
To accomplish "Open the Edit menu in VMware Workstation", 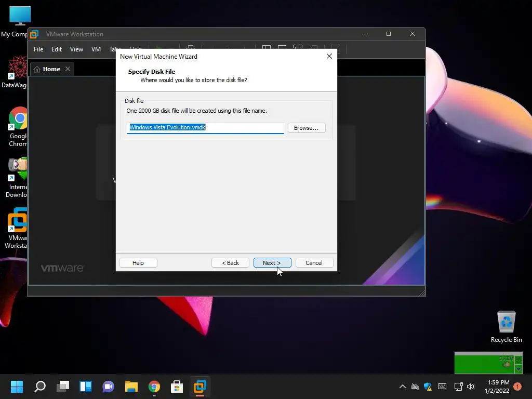I will coord(56,49).
